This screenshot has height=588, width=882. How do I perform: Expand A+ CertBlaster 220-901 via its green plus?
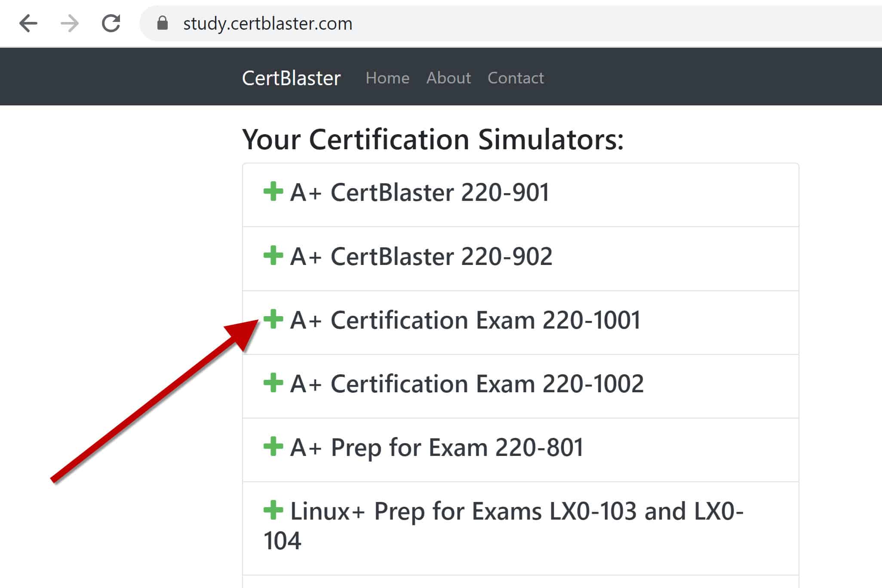pos(273,191)
